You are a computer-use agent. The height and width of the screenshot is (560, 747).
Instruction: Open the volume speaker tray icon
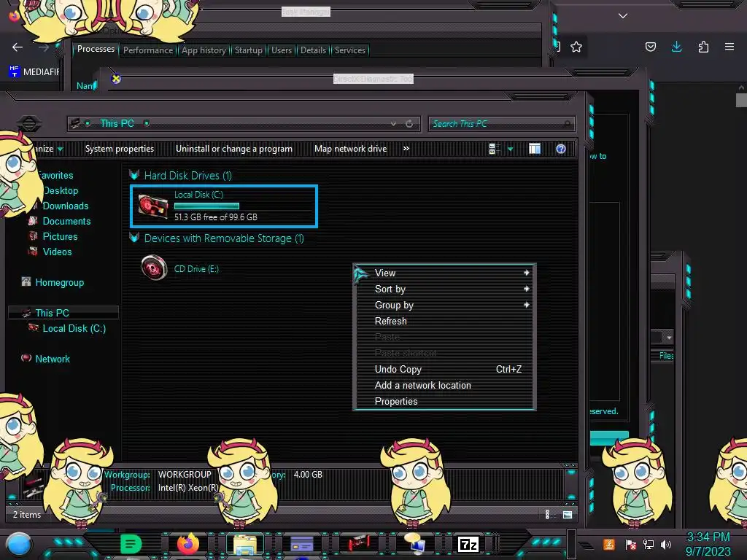coord(666,544)
